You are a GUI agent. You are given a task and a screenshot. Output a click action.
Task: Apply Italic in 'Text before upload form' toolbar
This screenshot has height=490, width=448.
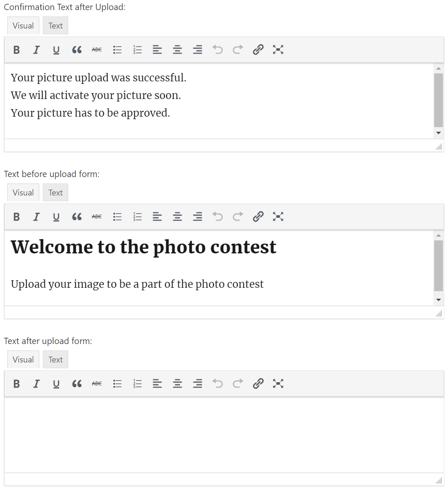(36, 216)
